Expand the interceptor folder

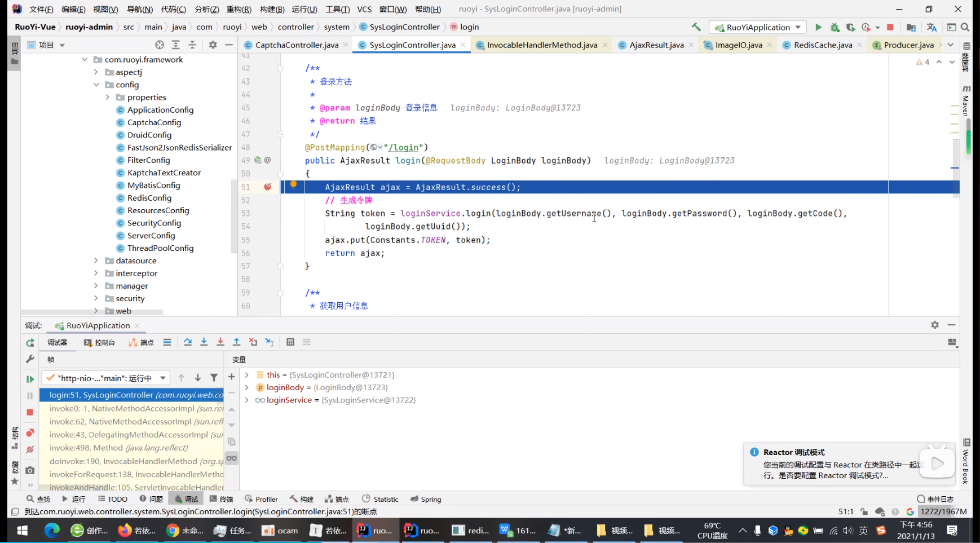point(96,273)
